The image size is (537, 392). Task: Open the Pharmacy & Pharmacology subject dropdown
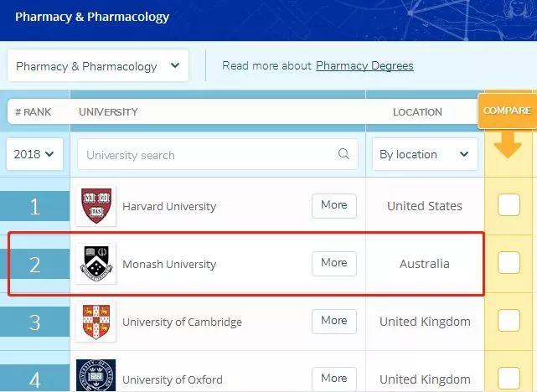tap(98, 65)
